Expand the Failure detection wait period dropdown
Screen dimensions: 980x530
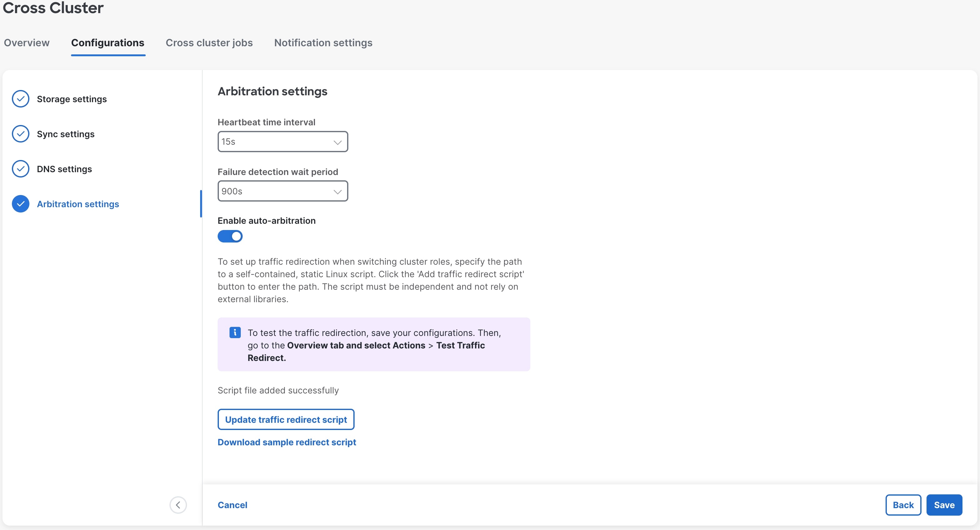[282, 191]
